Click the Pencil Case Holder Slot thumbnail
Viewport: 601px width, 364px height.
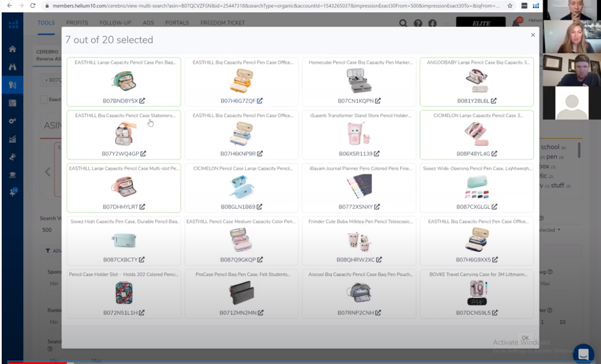click(124, 292)
